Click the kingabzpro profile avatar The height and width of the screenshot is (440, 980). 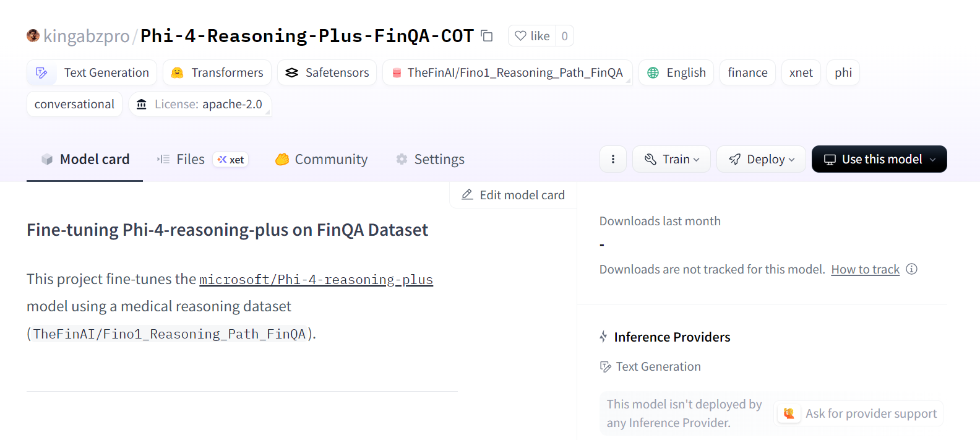click(33, 35)
